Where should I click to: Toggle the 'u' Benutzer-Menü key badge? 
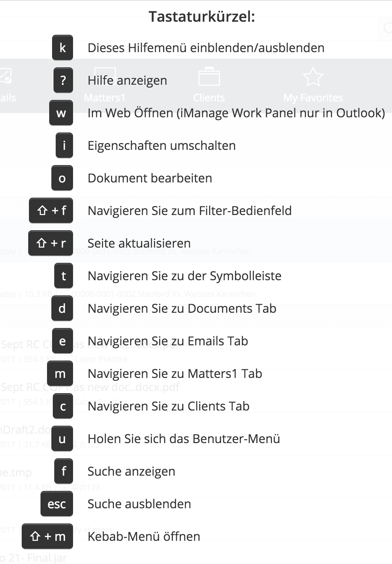click(62, 439)
